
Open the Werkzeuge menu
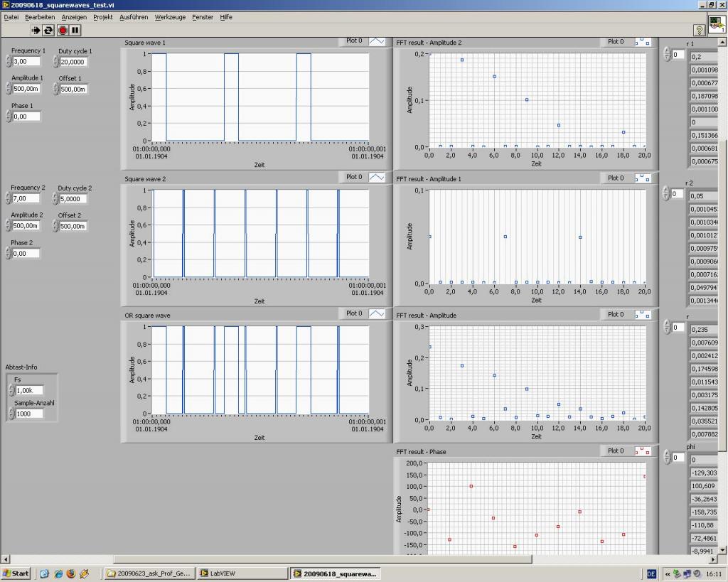[170, 17]
